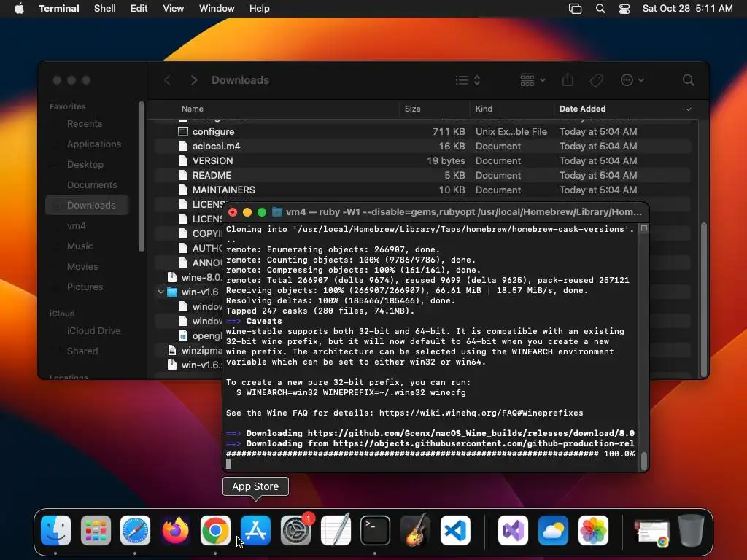Screen dimensions: 747x560
Task: Open Finder group-by options dropdown
Action: (x=533, y=80)
